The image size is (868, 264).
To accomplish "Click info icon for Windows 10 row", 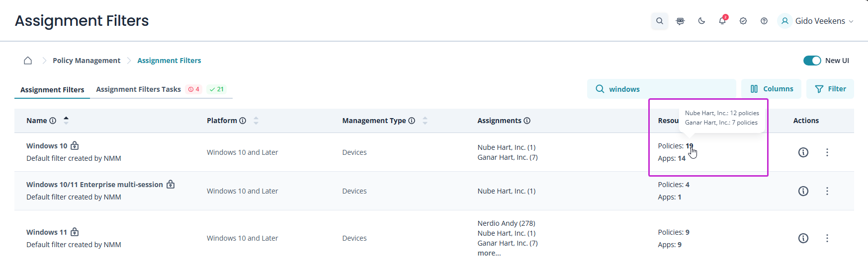I will (803, 152).
